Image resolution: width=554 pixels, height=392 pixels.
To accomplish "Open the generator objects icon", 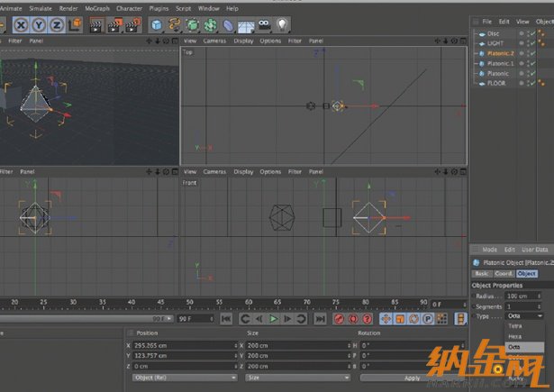I will [192, 25].
